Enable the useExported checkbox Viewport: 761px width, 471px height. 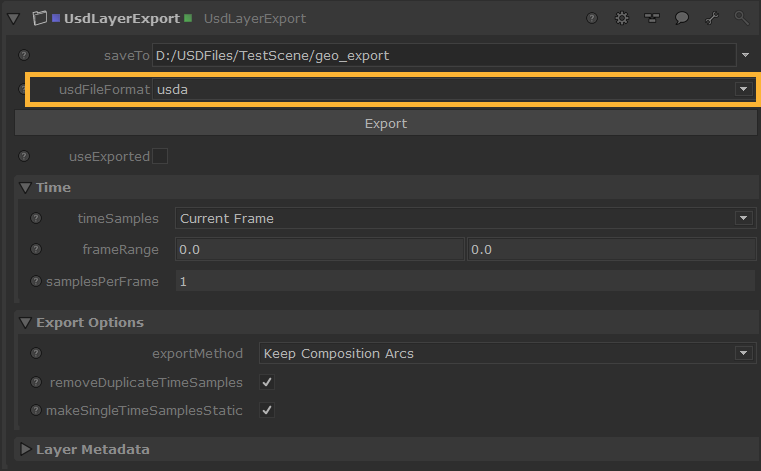coord(160,156)
